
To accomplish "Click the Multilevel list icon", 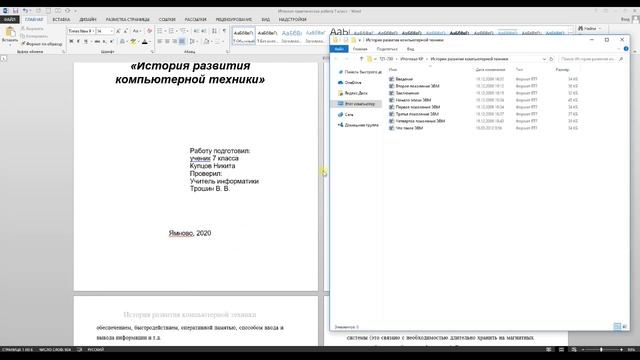I will [183, 31].
